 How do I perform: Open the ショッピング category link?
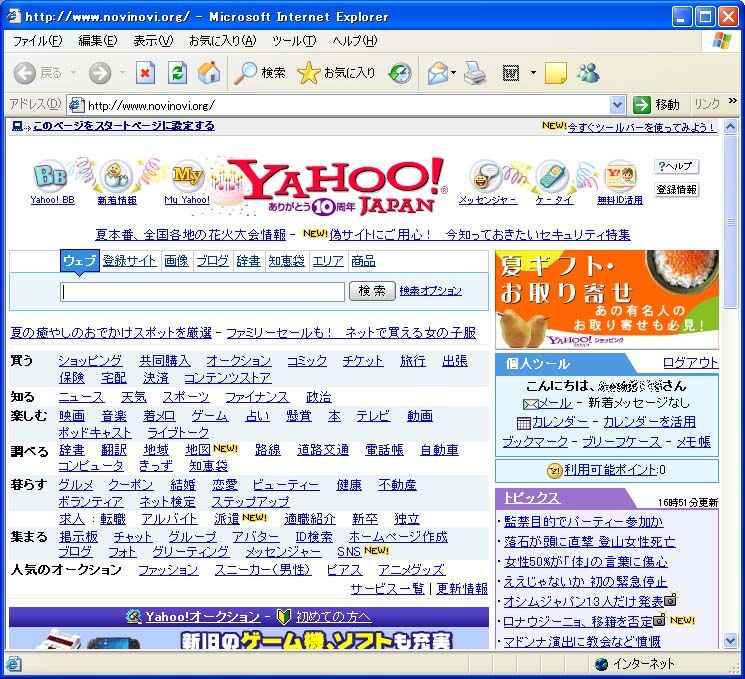click(90, 361)
